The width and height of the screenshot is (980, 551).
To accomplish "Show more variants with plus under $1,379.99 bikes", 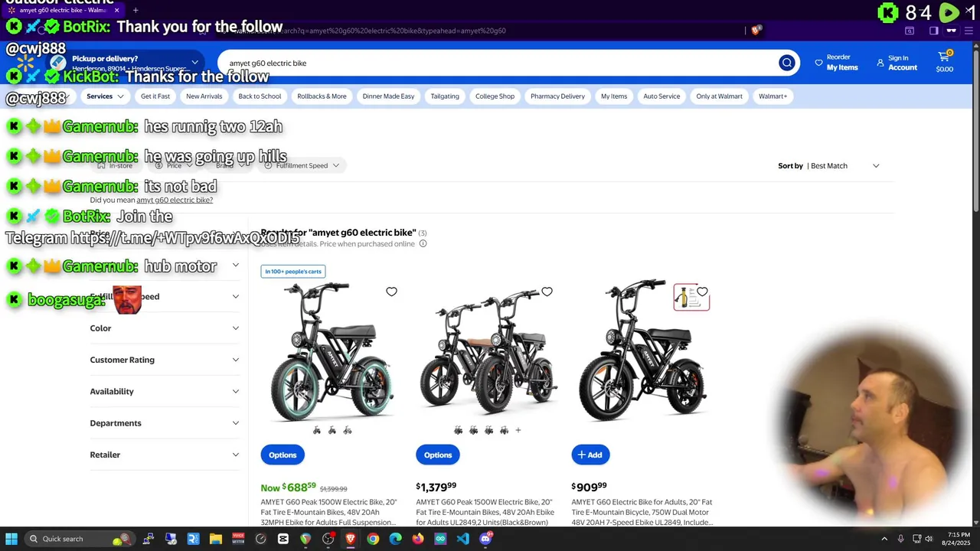I will 518,431.
